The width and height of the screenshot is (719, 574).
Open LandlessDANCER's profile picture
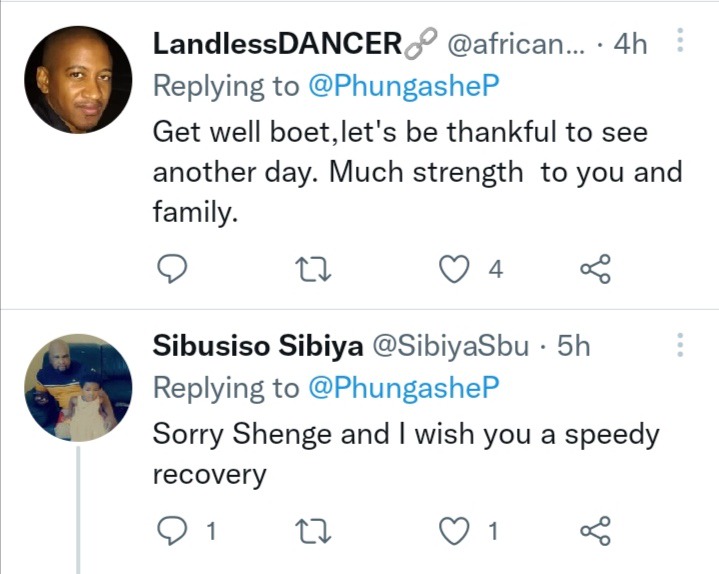[78, 79]
